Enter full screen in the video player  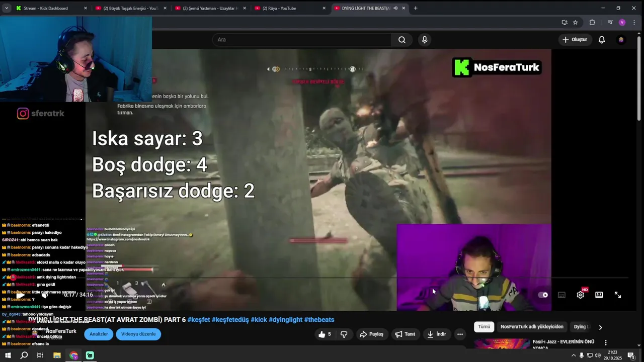pyautogui.click(x=618, y=295)
